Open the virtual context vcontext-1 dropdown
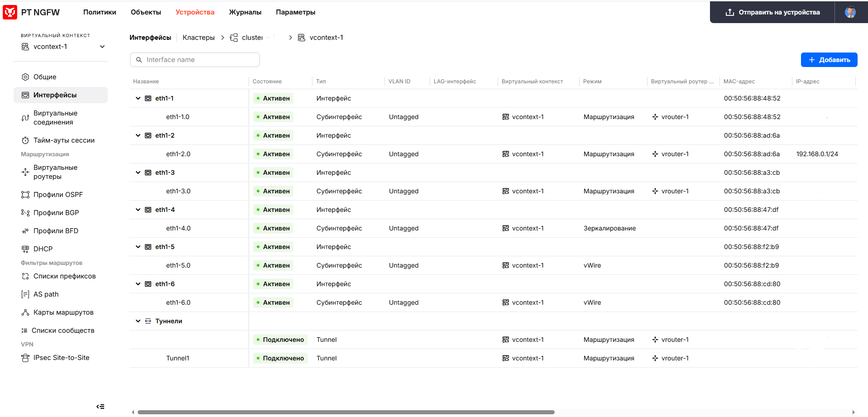Viewport: 868px width, 417px height. tap(63, 47)
